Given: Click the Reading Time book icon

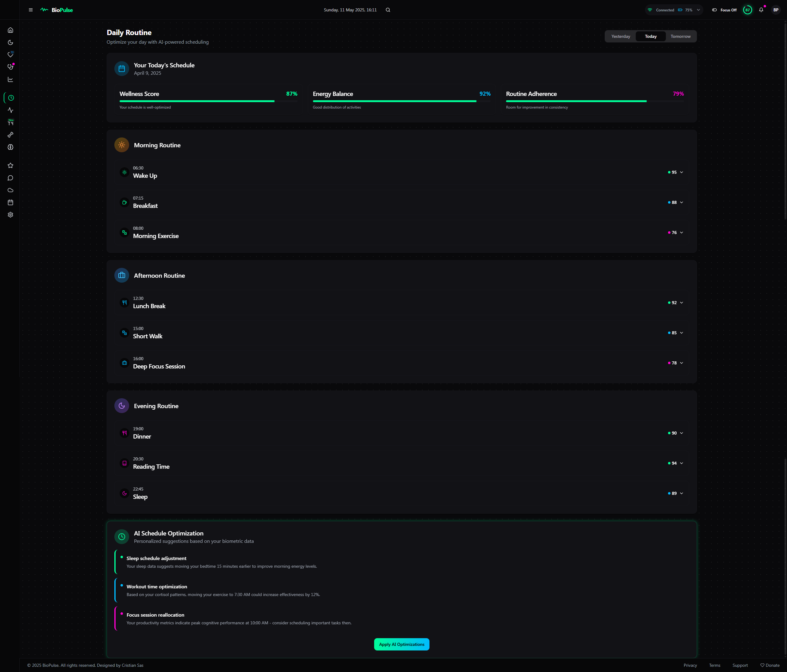Looking at the screenshot, I should click(x=124, y=463).
